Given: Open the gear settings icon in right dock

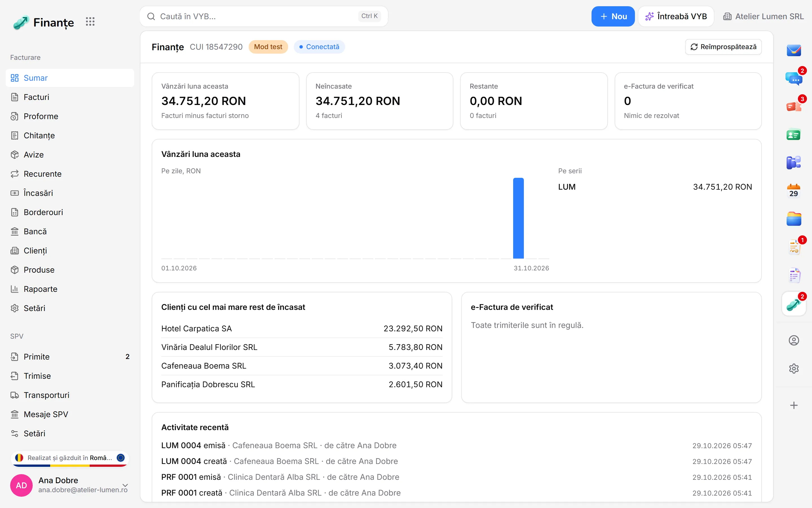Looking at the screenshot, I should click(x=794, y=369).
